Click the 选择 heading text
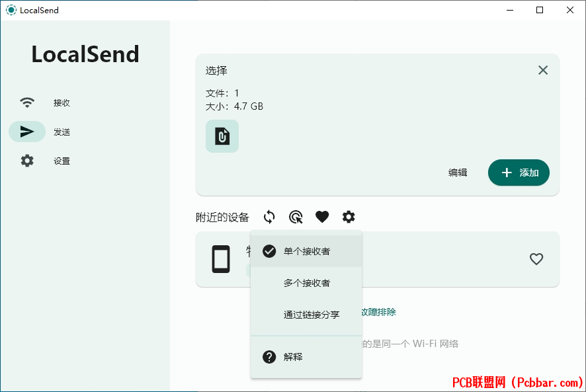Screen dimensions: 586x392 (x=216, y=71)
